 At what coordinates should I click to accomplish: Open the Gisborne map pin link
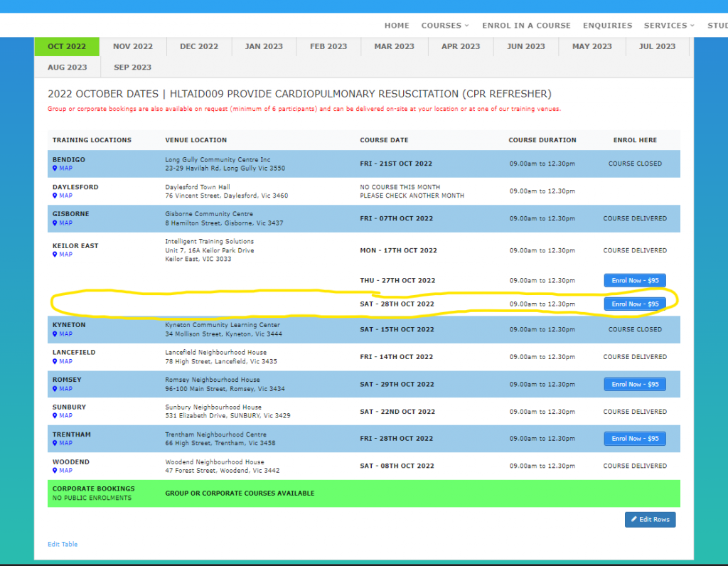pos(63,223)
